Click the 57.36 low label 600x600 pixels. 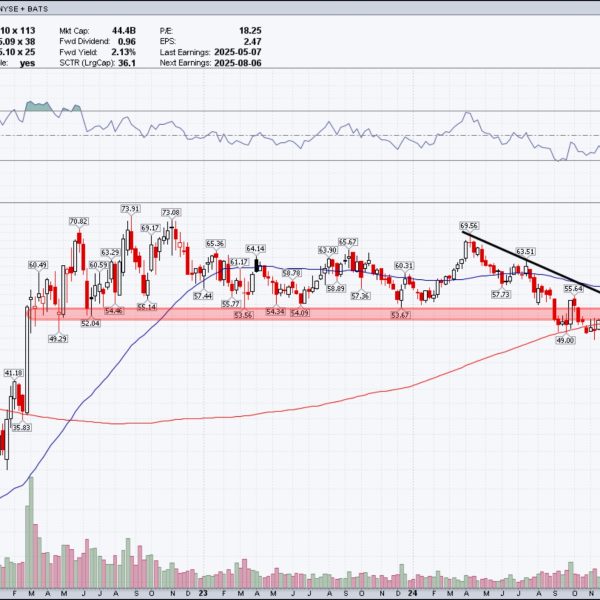[x=360, y=296]
